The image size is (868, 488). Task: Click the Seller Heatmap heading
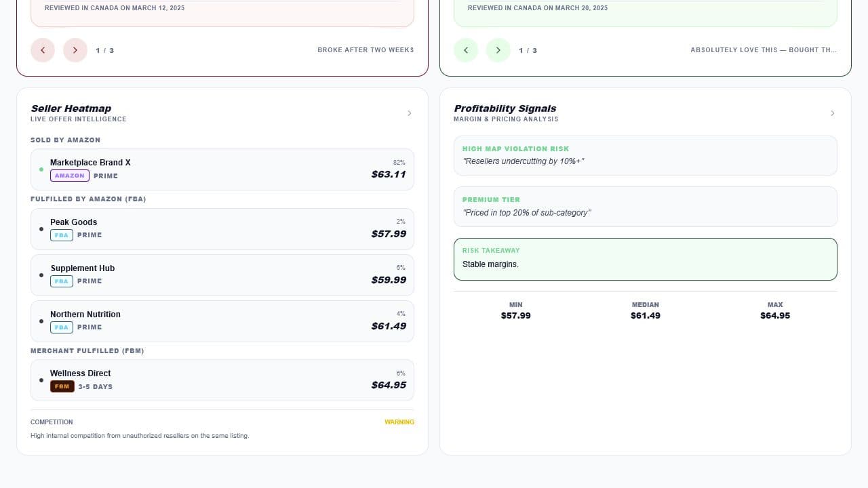[71, 108]
